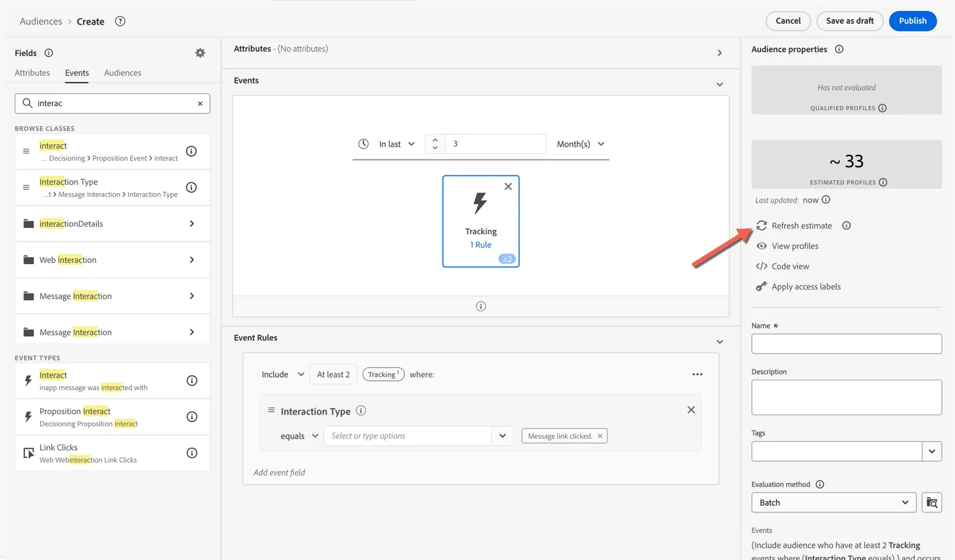Remove 'Message link clicked.' tag

click(600, 436)
